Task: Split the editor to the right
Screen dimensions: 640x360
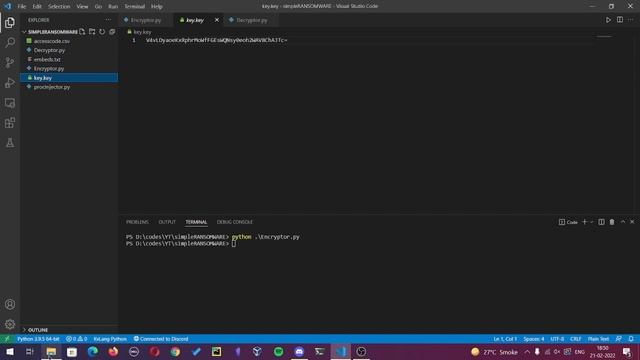Action: coord(620,20)
